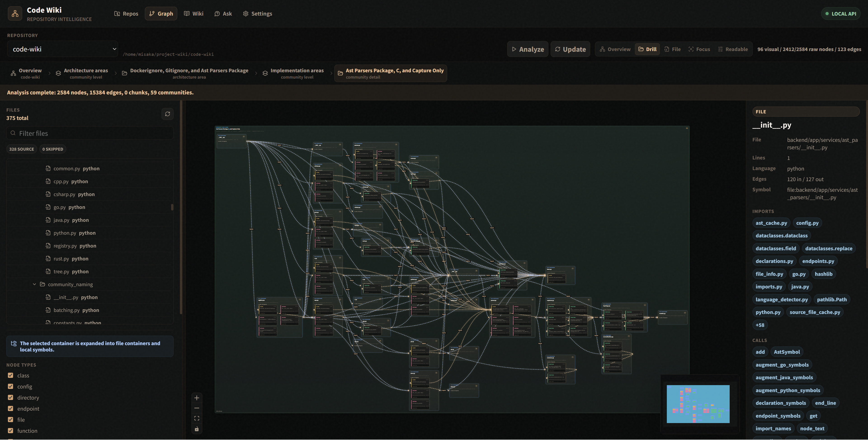
Task: Select the Readable graph mode
Action: [x=733, y=49]
